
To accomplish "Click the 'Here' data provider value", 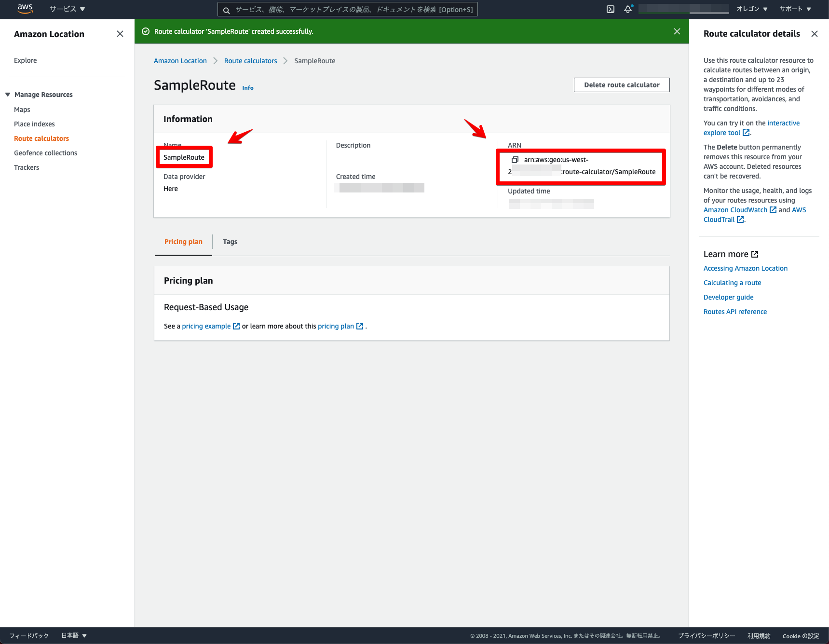I will click(171, 189).
